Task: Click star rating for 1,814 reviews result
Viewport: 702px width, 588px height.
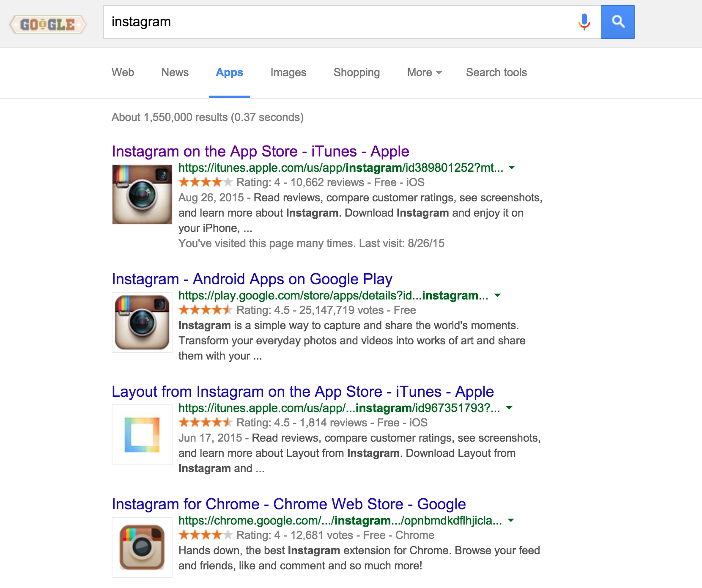Action: pos(206,423)
